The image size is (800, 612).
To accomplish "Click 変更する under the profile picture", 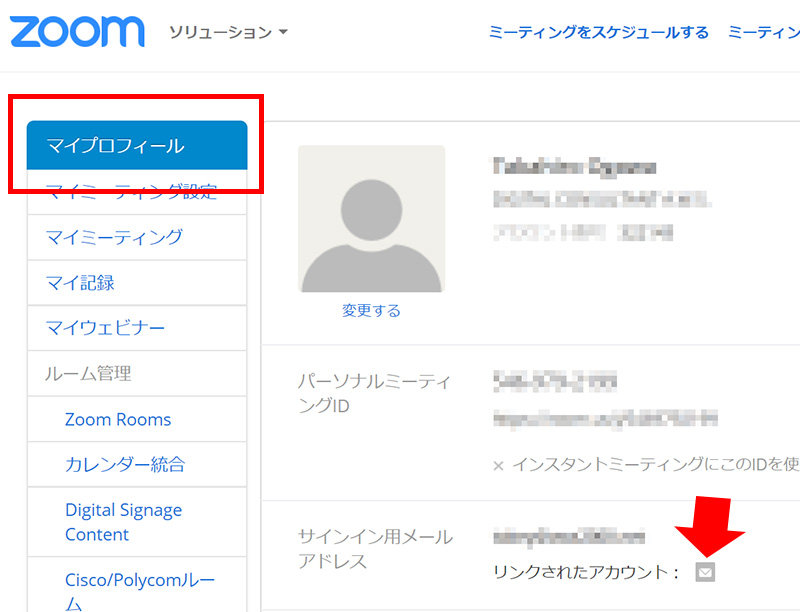I will (371, 311).
